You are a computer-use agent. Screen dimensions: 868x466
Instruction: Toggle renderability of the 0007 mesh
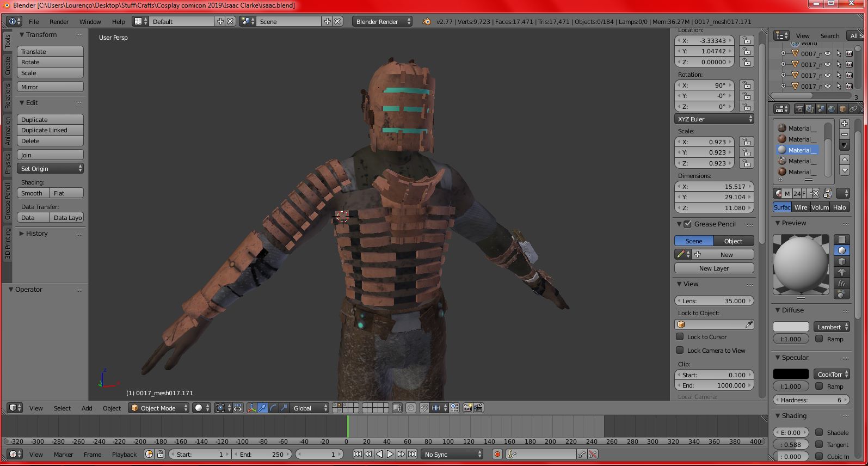(849, 53)
